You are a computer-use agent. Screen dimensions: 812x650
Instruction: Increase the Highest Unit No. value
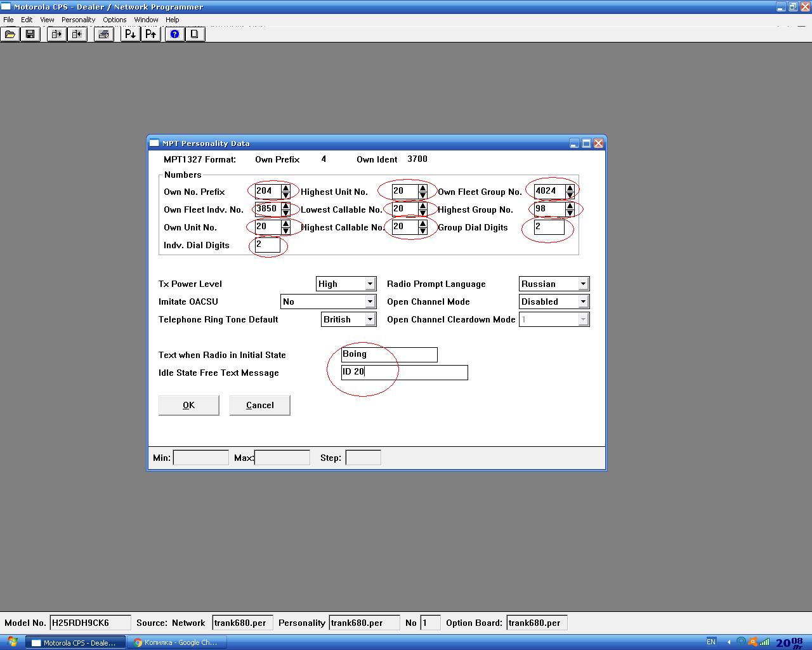tap(422, 188)
